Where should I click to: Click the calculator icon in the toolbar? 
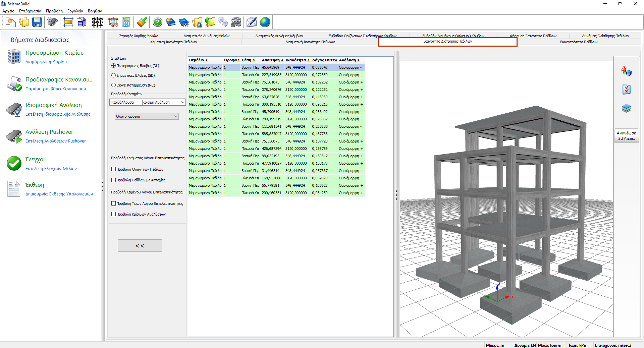[126, 22]
